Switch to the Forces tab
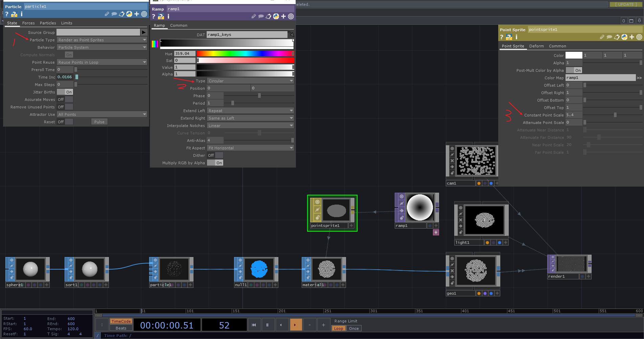This screenshot has width=644, height=339. click(x=28, y=23)
